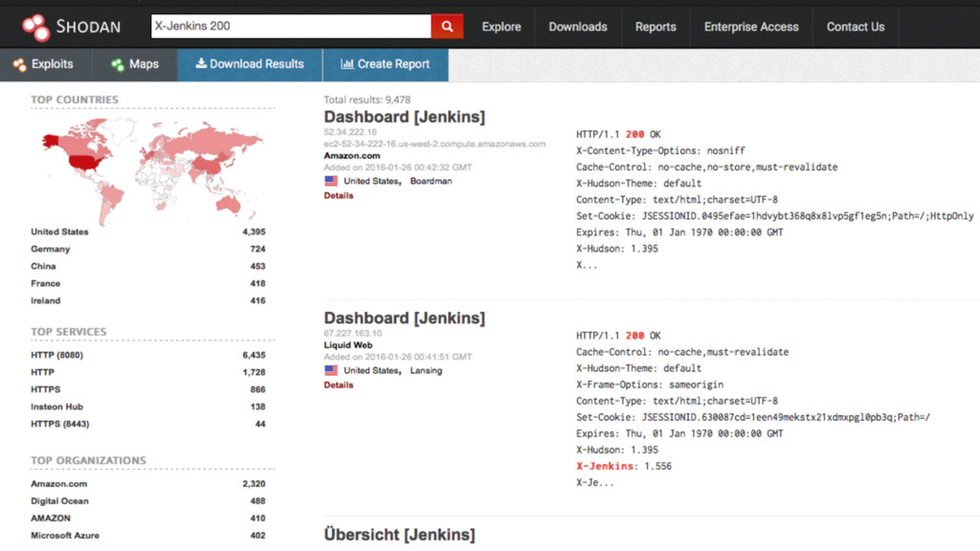Screen dimensions: 980x551
Task: Open the Downloads menu item
Action: click(578, 27)
